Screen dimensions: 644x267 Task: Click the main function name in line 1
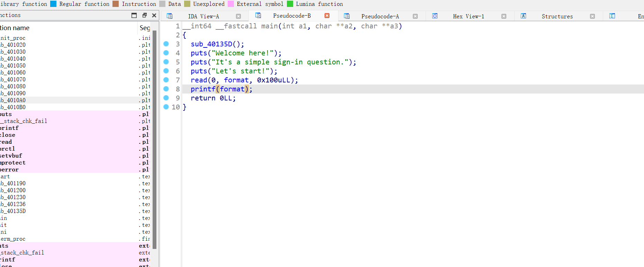270,26
